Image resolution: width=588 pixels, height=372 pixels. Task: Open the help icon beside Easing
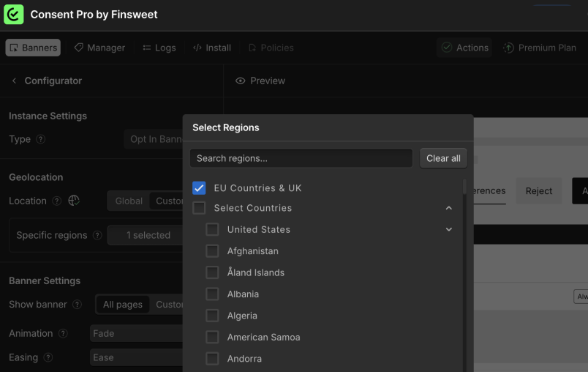coord(48,357)
